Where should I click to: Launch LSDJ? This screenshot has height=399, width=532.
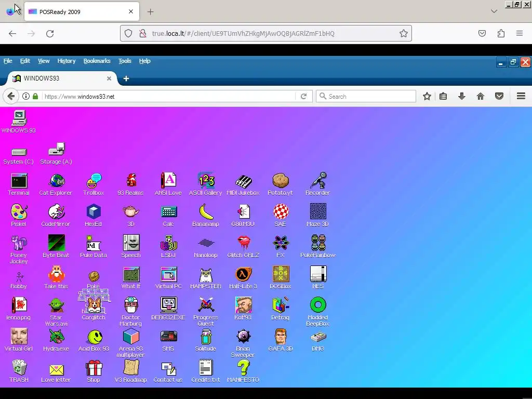168,247
